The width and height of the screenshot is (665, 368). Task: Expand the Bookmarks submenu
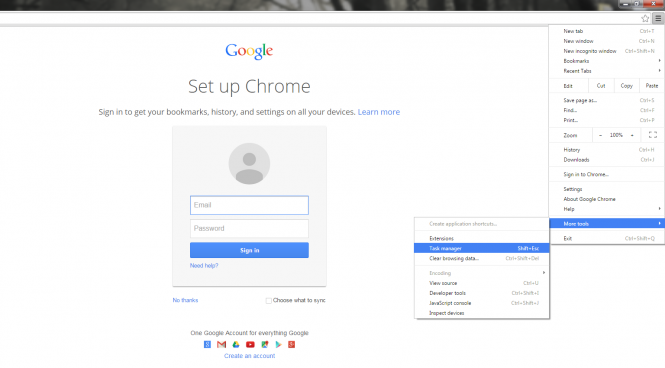tap(607, 61)
